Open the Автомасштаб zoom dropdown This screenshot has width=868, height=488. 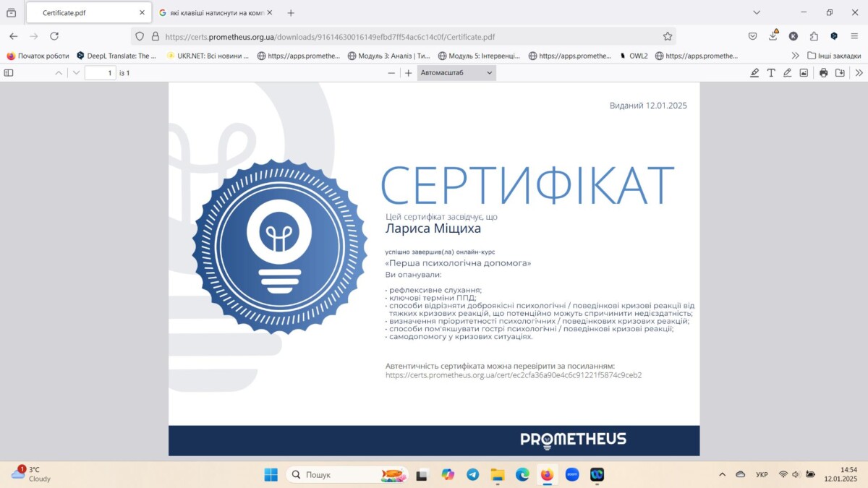456,73
